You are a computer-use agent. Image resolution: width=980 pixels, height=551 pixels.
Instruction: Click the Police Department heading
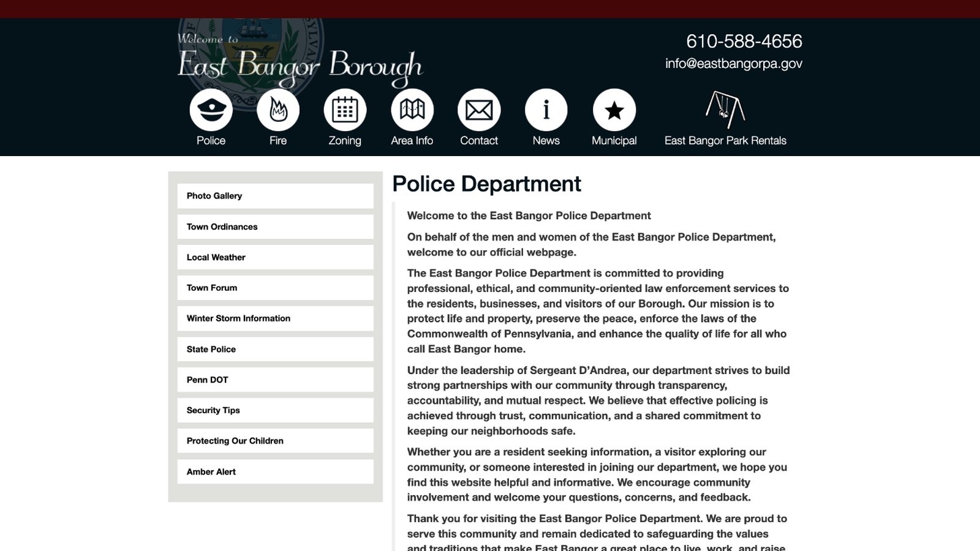[486, 184]
